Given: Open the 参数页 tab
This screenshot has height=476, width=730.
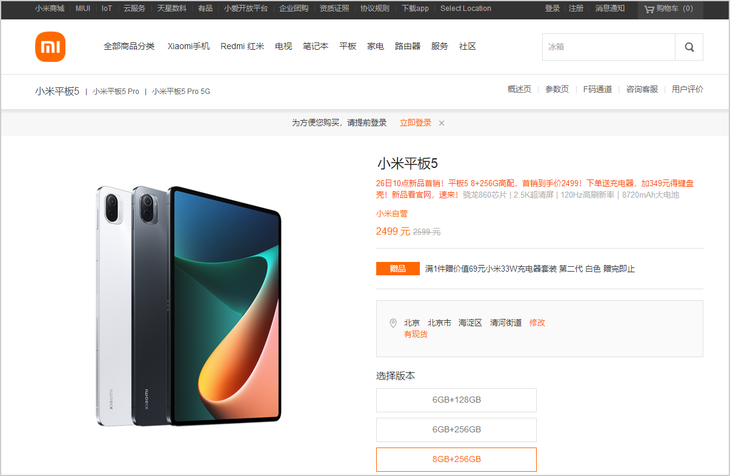Looking at the screenshot, I should tap(557, 89).
